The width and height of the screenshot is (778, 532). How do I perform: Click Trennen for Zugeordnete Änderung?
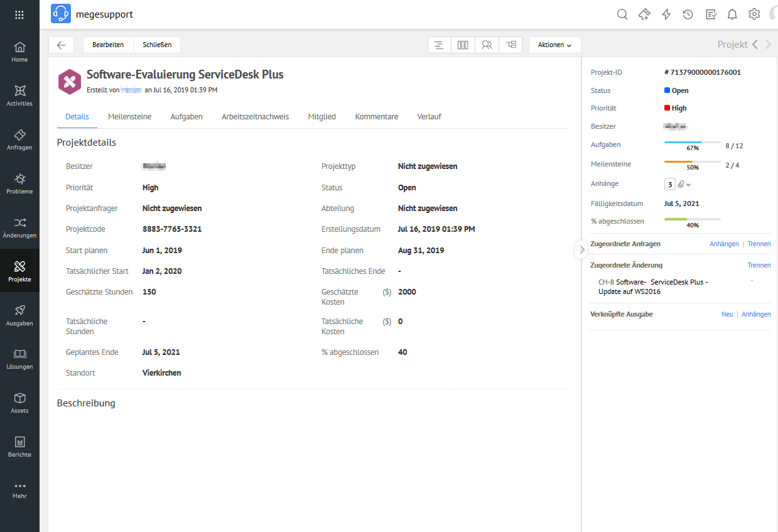click(x=759, y=265)
